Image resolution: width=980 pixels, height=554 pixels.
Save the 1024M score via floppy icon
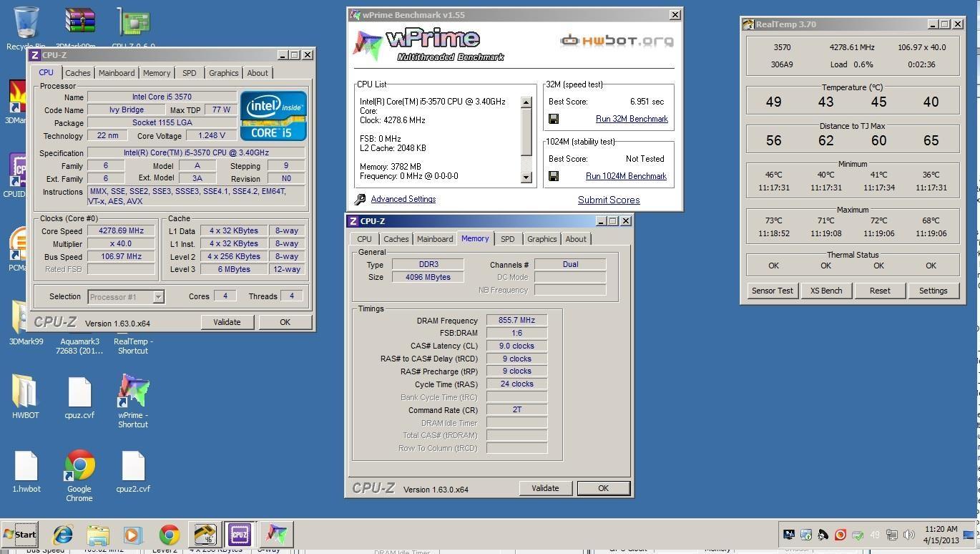(554, 176)
